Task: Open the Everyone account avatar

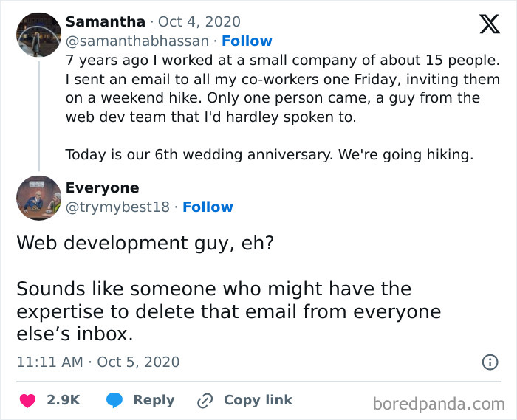Action: (x=38, y=198)
